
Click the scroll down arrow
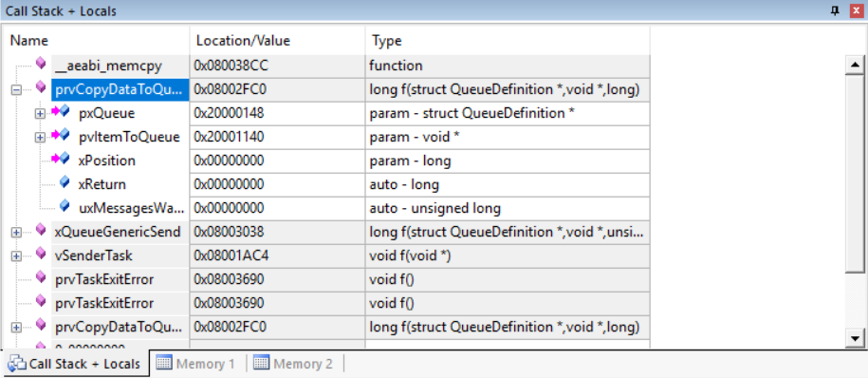[x=856, y=337]
